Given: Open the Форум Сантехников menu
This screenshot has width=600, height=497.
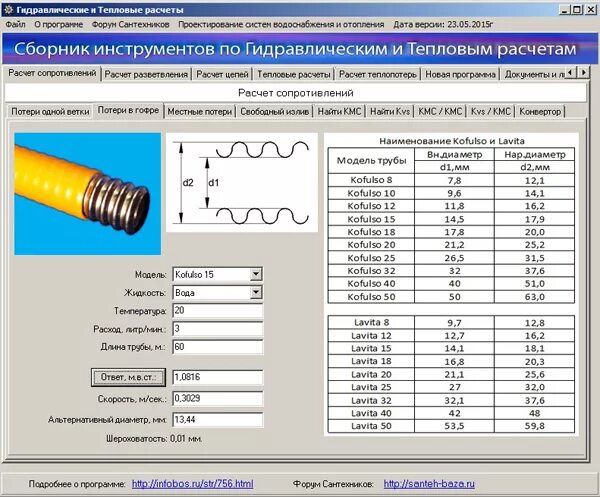Looking at the screenshot, I should pos(130,24).
